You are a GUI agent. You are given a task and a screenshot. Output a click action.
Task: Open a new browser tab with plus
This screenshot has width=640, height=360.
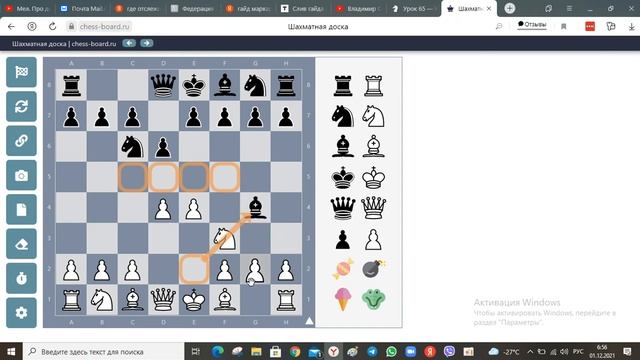tap(509, 8)
